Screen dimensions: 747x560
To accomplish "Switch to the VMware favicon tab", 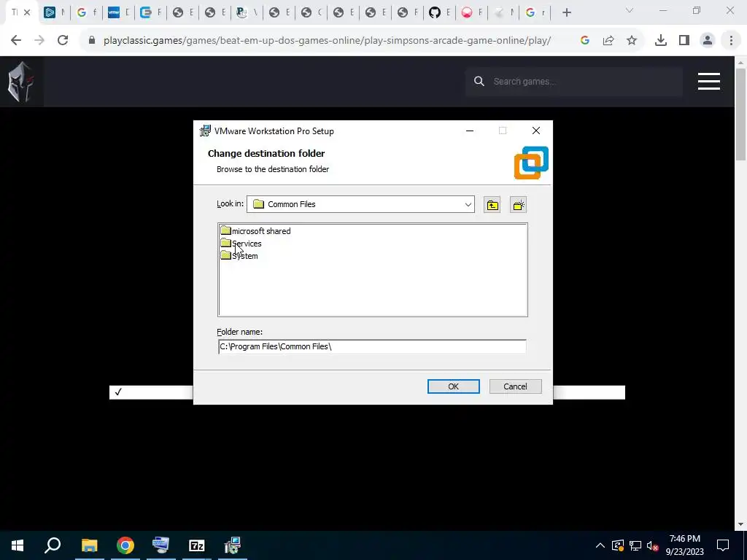I will coord(113,13).
